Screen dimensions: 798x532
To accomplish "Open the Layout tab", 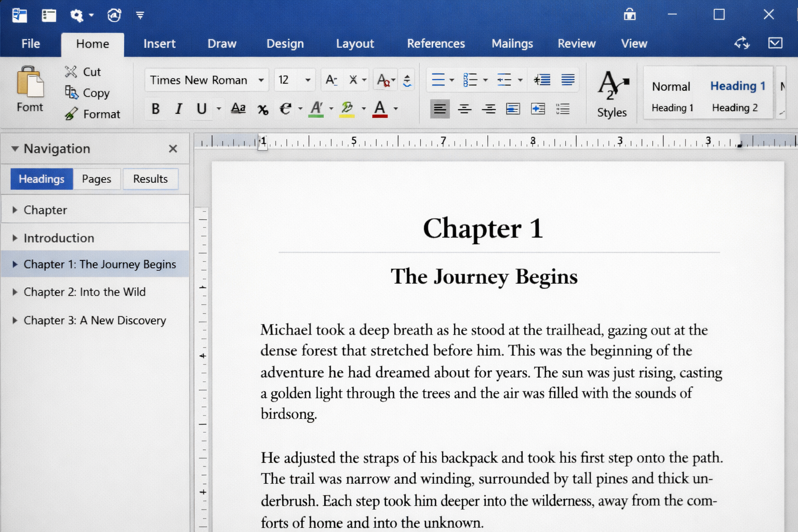I will tap(355, 44).
